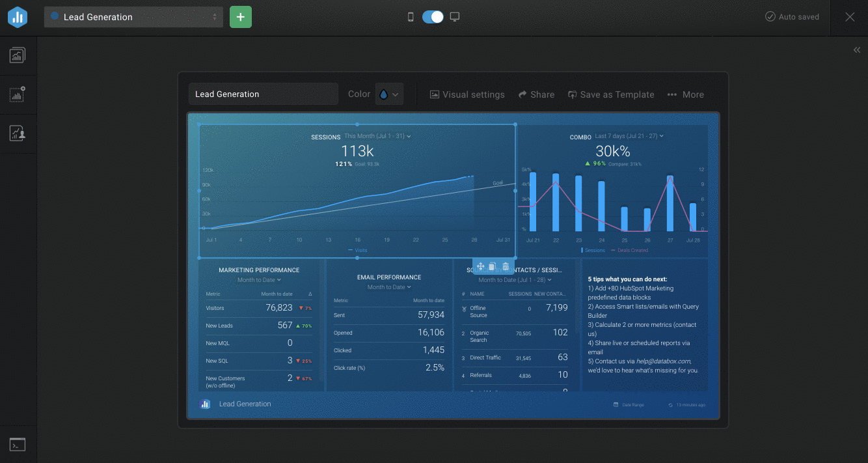Open the Lead Generation databoard selector dropdown
This screenshot has height=463, width=868.
coord(133,17)
